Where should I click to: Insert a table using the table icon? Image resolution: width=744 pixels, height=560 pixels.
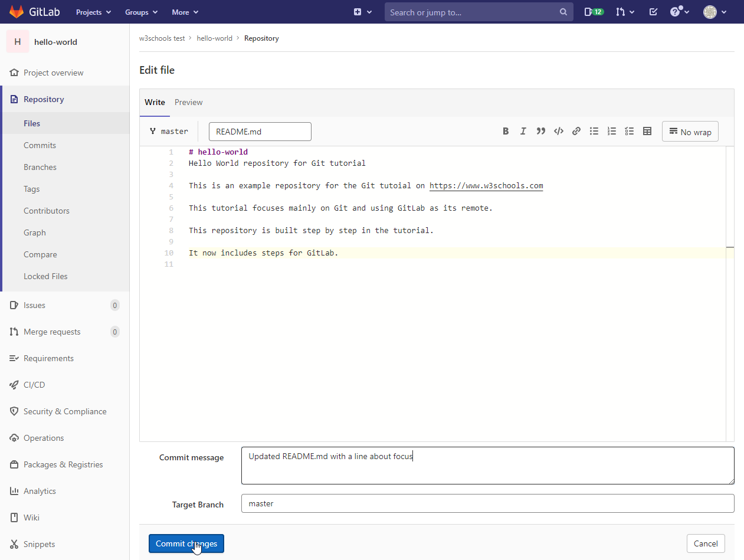click(647, 132)
